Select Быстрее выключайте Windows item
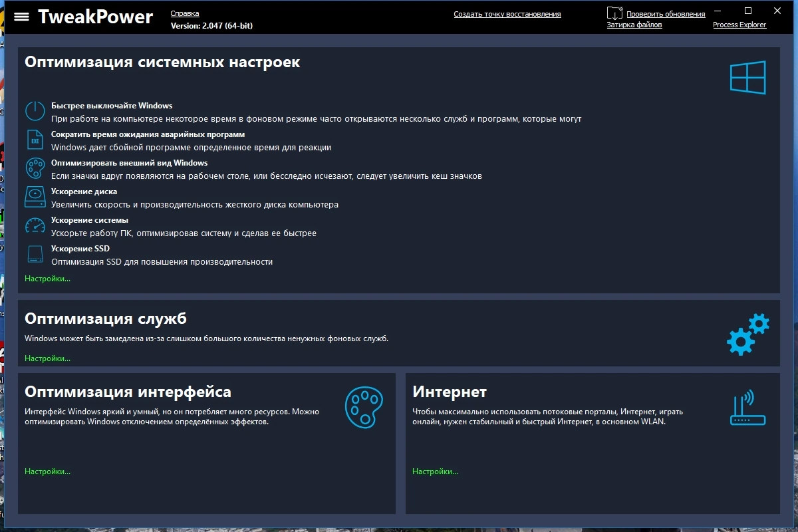Image resolution: width=798 pixels, height=532 pixels. 112,106
